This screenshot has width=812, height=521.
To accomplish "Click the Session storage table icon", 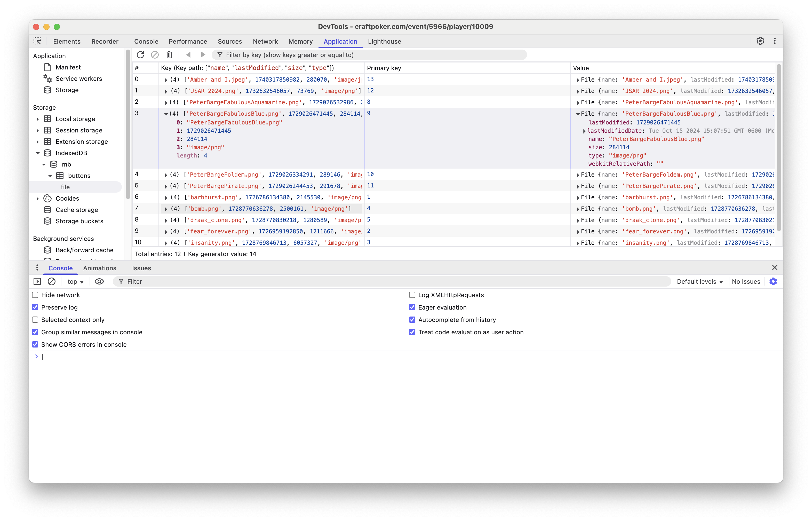I will coord(48,130).
